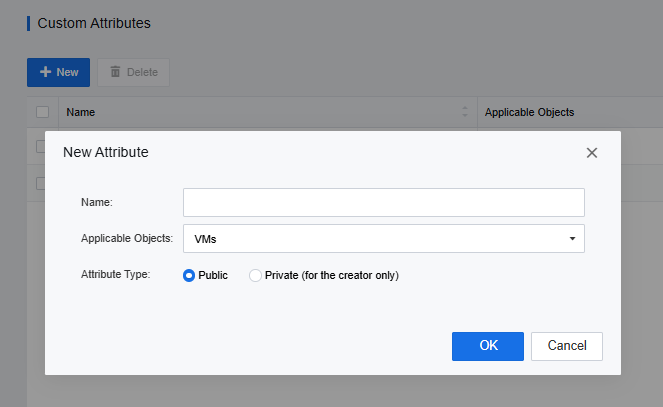This screenshot has width=663, height=407.
Task: Sort by the Name column arrows
Action: coord(465,112)
